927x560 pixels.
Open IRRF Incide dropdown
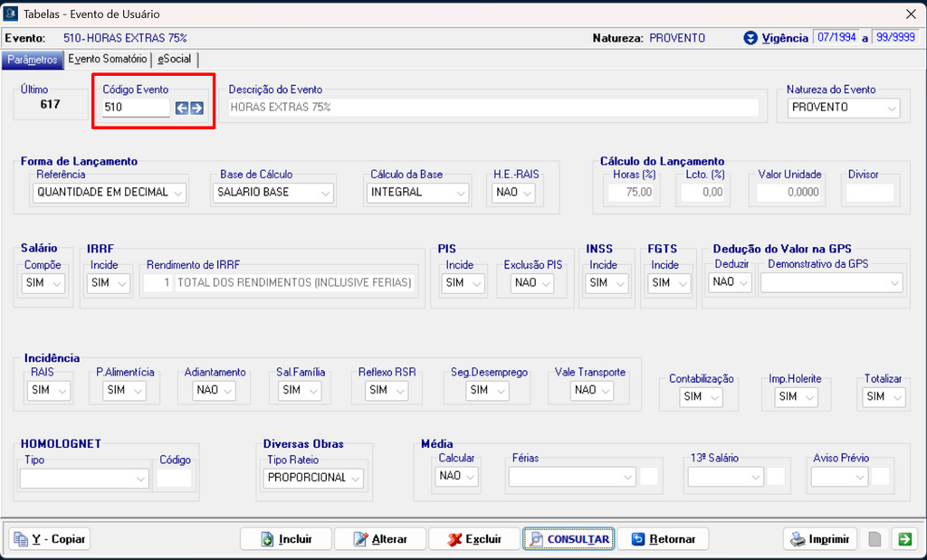[x=109, y=283]
